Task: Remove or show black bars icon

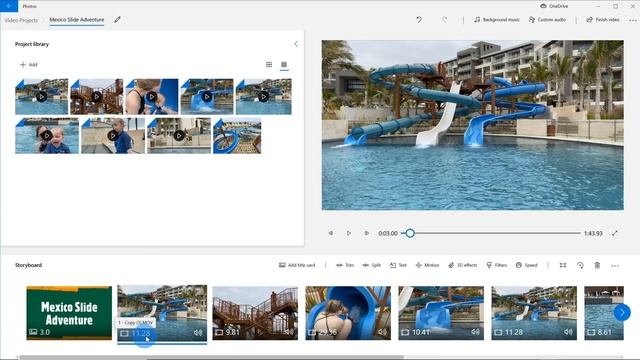Action: [563, 265]
